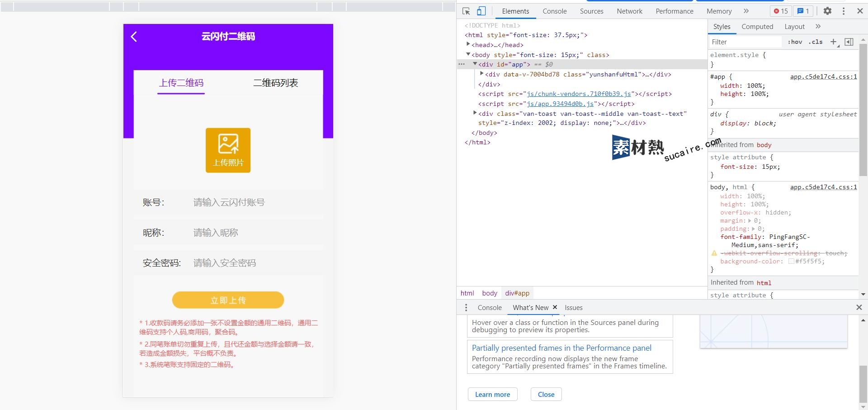This screenshot has height=410, width=868.
Task: Expand the van-toast div node
Action: click(x=475, y=113)
